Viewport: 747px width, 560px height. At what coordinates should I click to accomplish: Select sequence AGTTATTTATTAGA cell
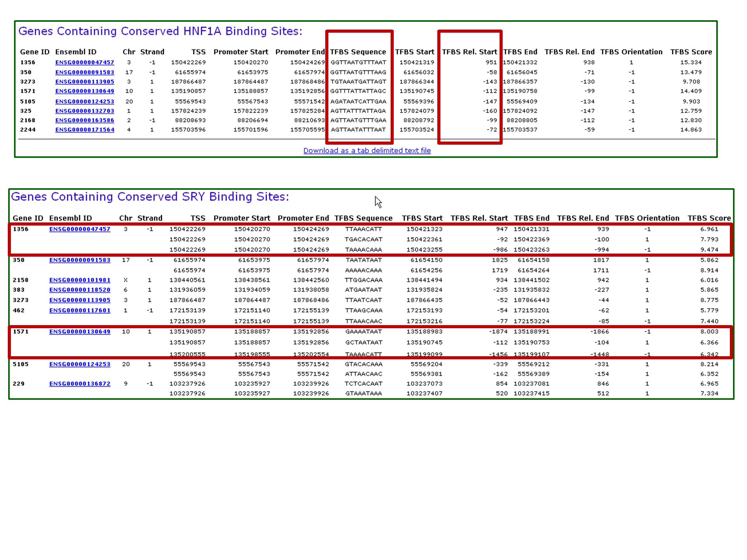coord(358,111)
